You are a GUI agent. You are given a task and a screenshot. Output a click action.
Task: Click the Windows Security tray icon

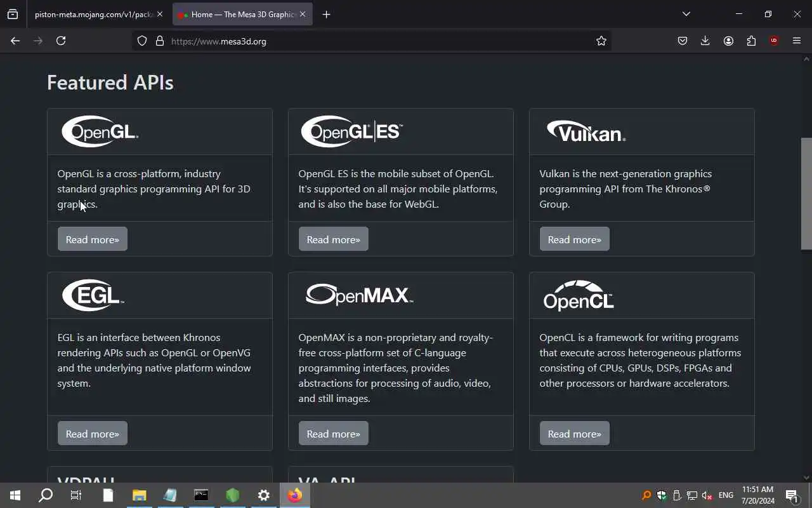tap(662, 495)
